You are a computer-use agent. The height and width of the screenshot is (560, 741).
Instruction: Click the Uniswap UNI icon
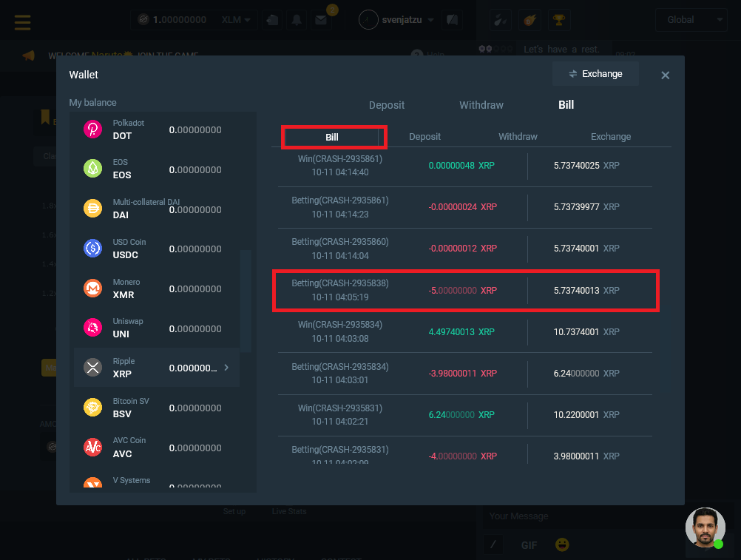(x=92, y=328)
